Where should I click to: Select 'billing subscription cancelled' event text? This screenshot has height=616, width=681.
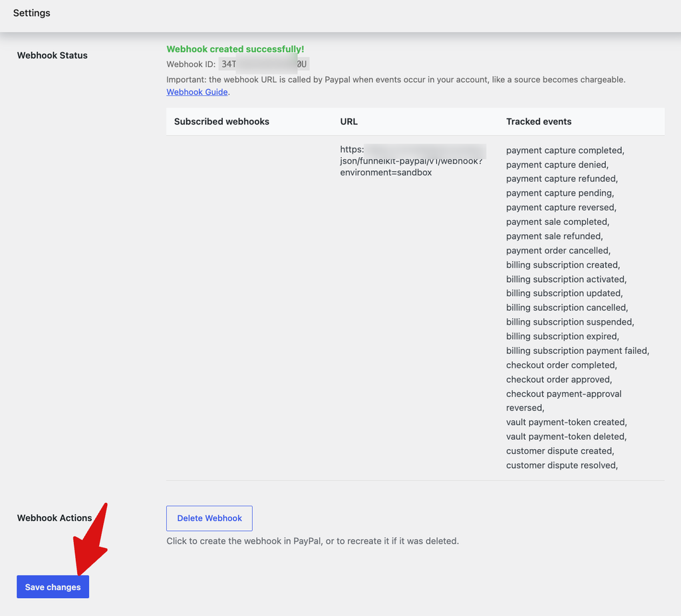tap(567, 307)
